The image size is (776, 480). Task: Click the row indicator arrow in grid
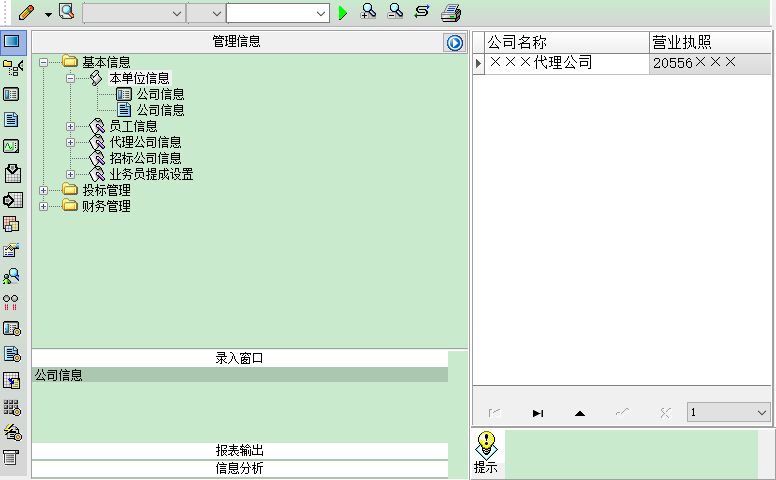click(x=479, y=63)
